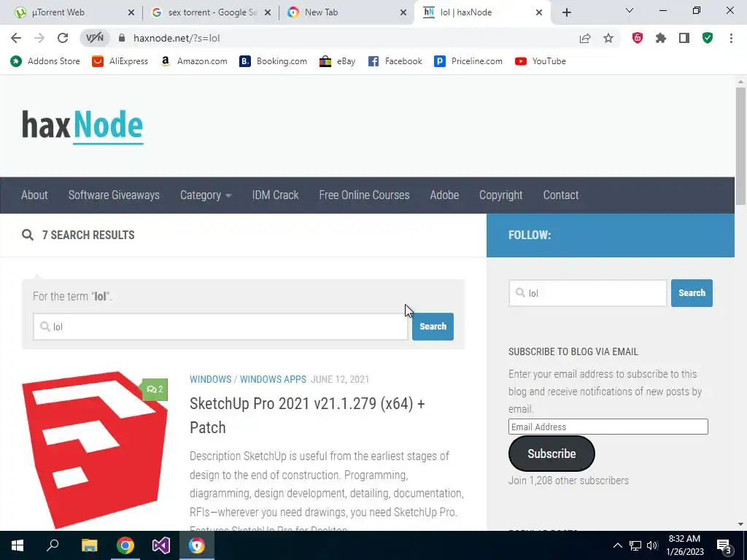
Task: Open a new tab with plus button
Action: (566, 12)
